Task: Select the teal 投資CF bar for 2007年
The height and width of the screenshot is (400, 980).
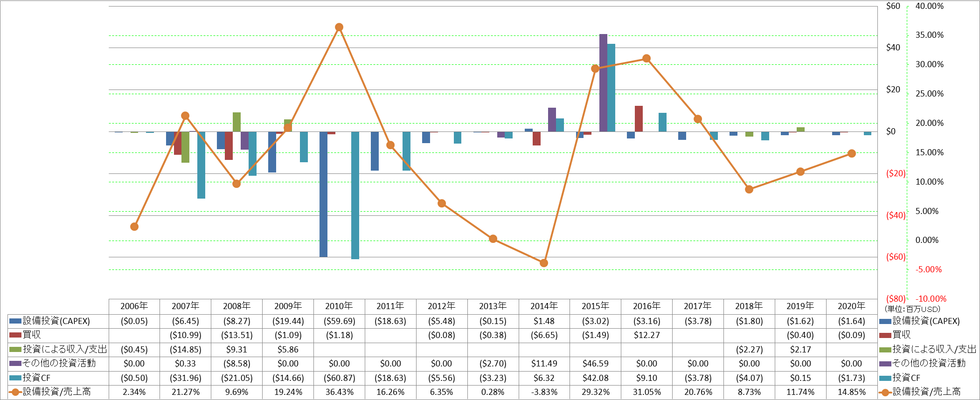Action: [201, 165]
